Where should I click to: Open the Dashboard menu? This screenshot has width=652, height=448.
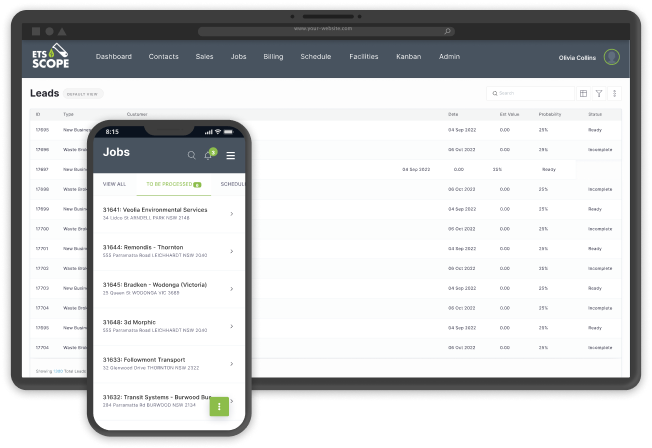[x=114, y=57]
